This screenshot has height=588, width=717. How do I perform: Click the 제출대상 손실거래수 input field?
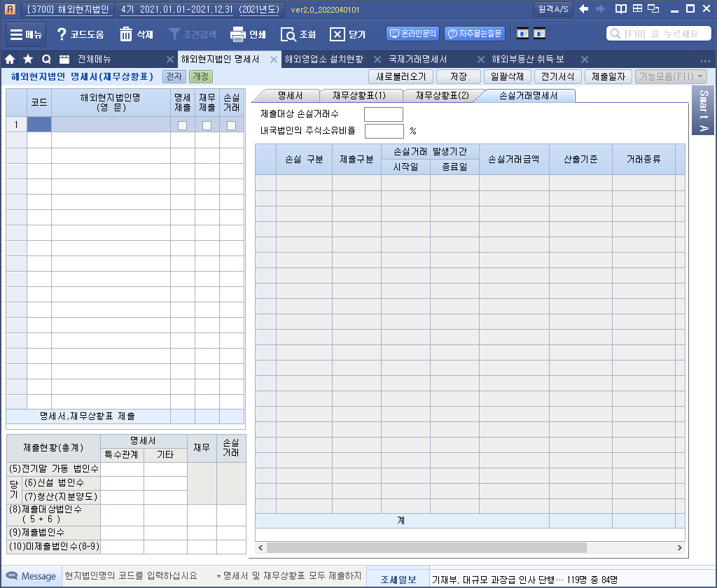click(x=384, y=114)
